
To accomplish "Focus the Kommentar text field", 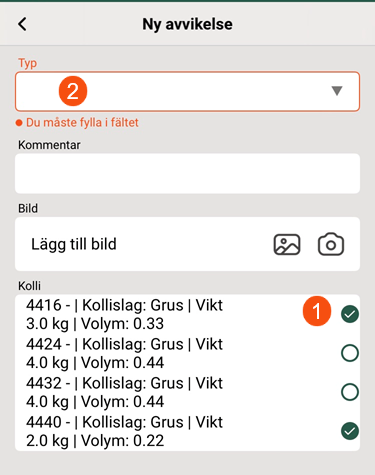I will (x=187, y=173).
